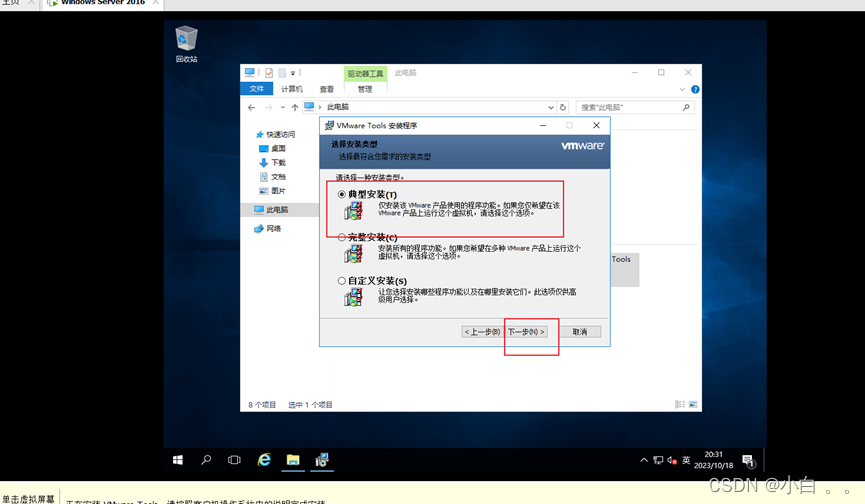
Task: Open the notification center icon
Action: coord(749,460)
